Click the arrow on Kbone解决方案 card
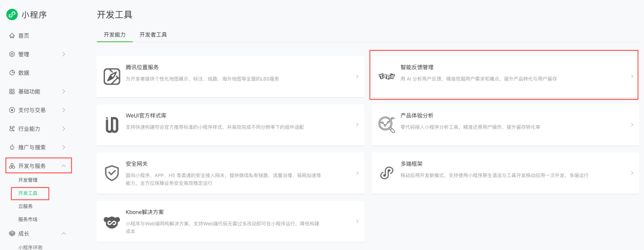This screenshot has width=644, height=250. pos(357,221)
